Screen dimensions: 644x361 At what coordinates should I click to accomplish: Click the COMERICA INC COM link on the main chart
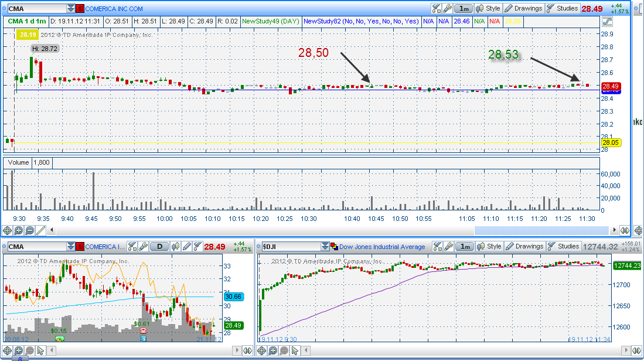pos(114,9)
